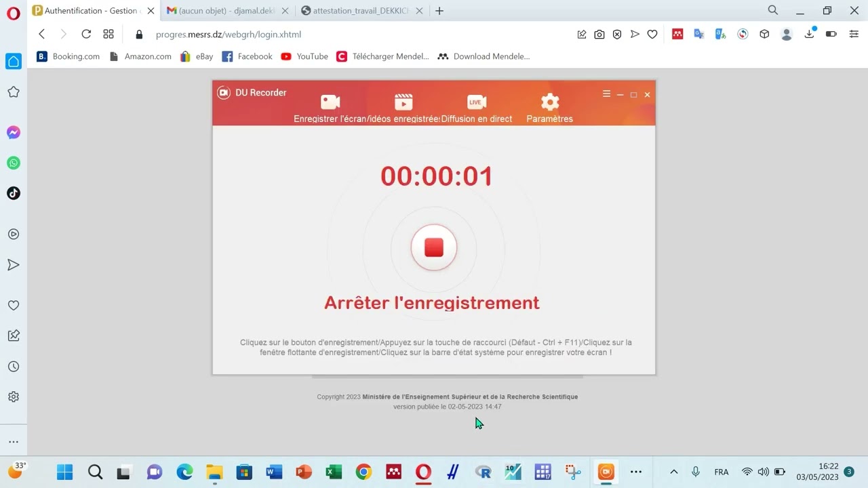
Task: Open Windows taskbar search
Action: (x=95, y=472)
